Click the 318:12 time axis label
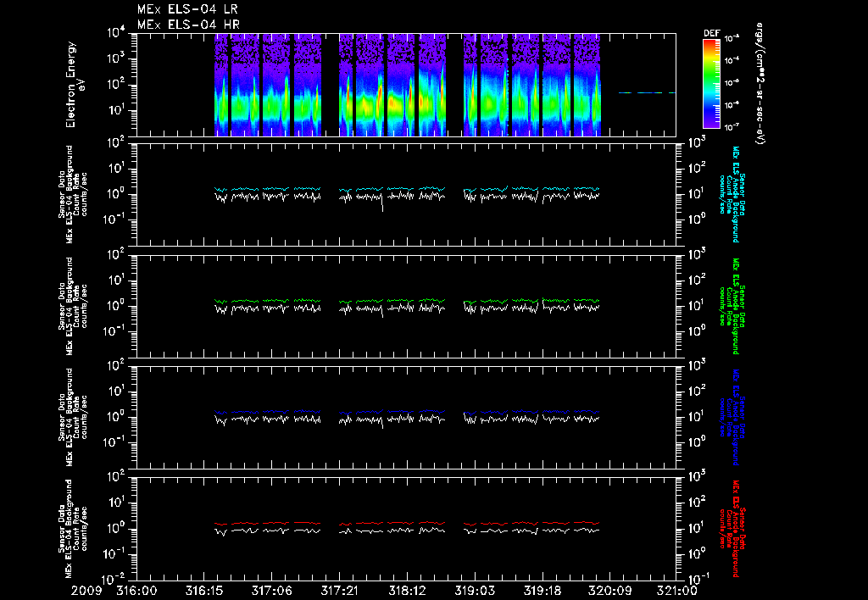 pyautogui.click(x=407, y=591)
